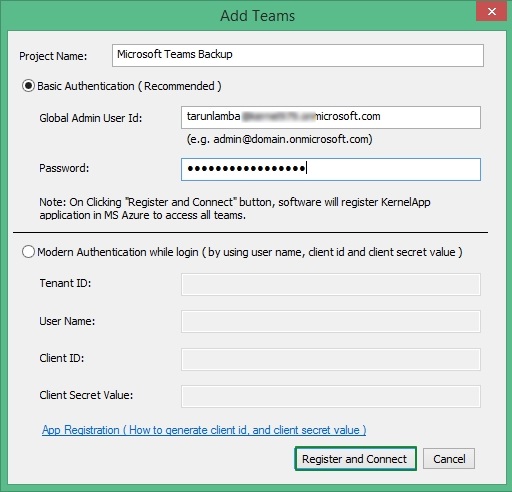Click the User Name label

[67, 321]
